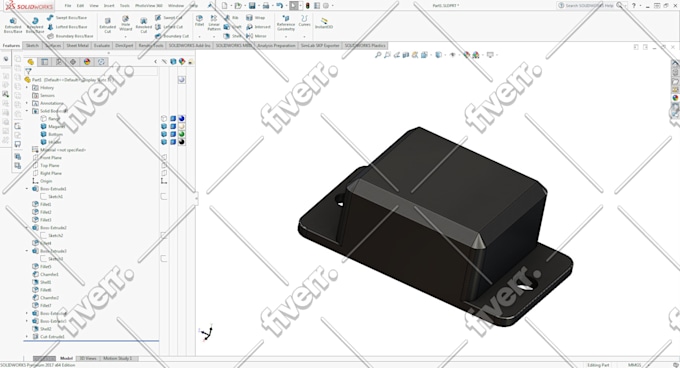Open the Insert menu
680x368 pixels.
(109, 6)
